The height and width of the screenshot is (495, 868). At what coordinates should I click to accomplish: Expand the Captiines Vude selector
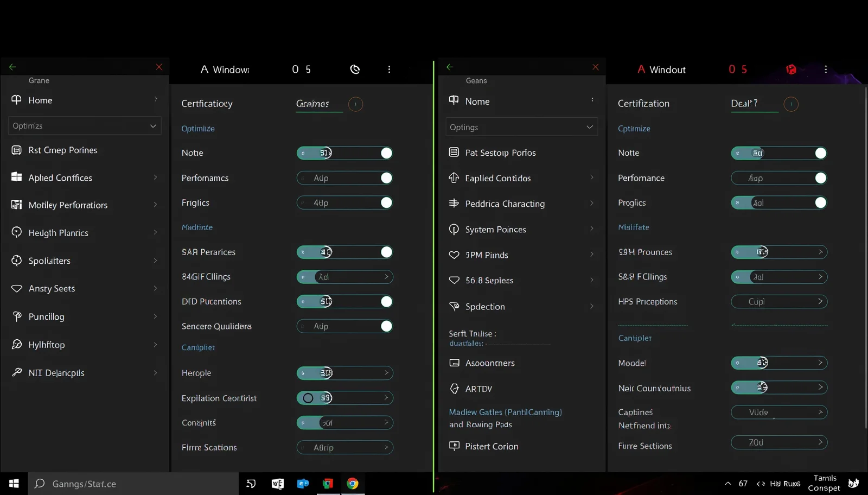tap(779, 412)
